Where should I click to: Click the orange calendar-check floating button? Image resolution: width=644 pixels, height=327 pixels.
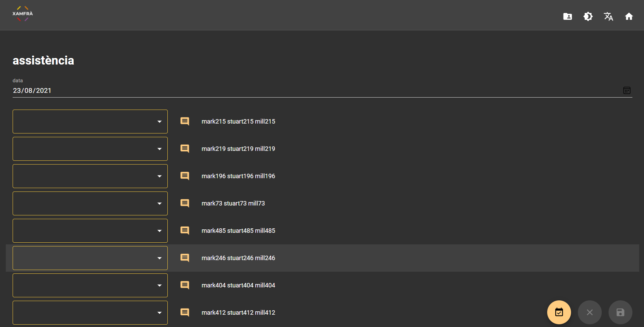pyautogui.click(x=559, y=312)
